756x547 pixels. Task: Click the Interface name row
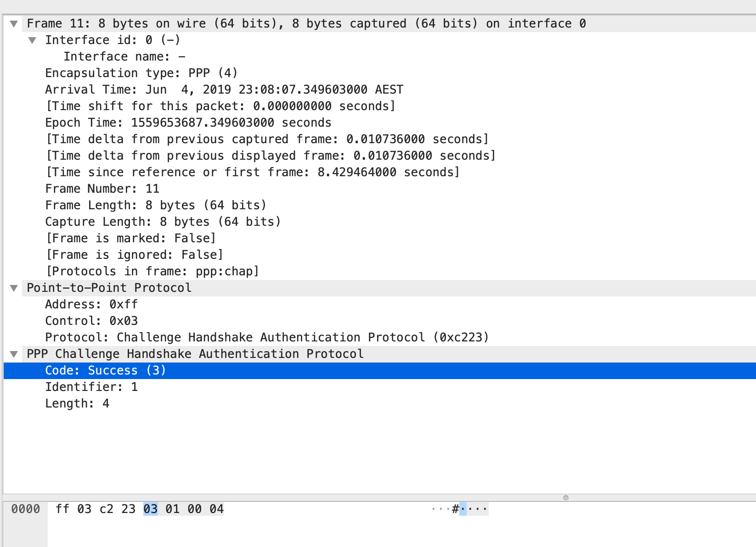pos(124,57)
